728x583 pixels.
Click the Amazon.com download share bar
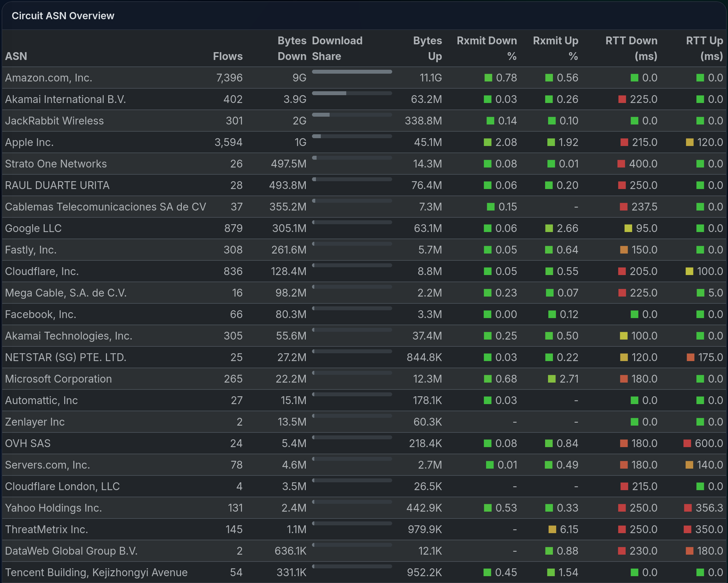click(351, 72)
